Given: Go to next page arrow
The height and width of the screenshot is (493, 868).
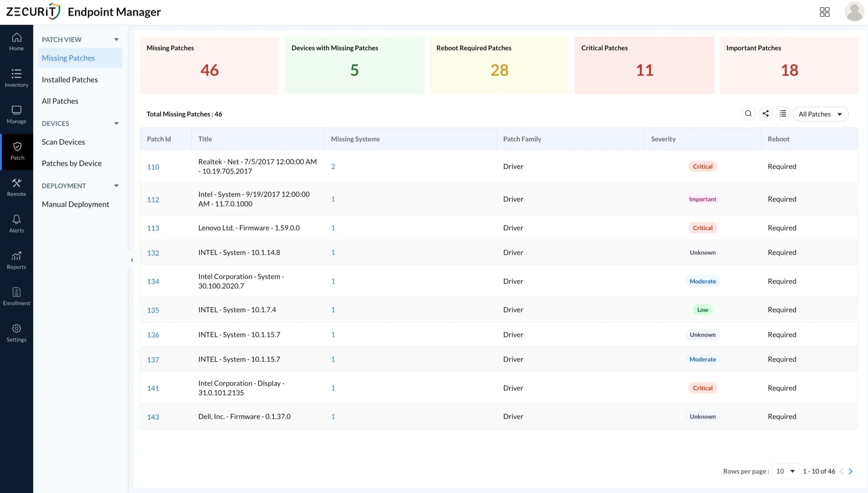Looking at the screenshot, I should pyautogui.click(x=850, y=471).
